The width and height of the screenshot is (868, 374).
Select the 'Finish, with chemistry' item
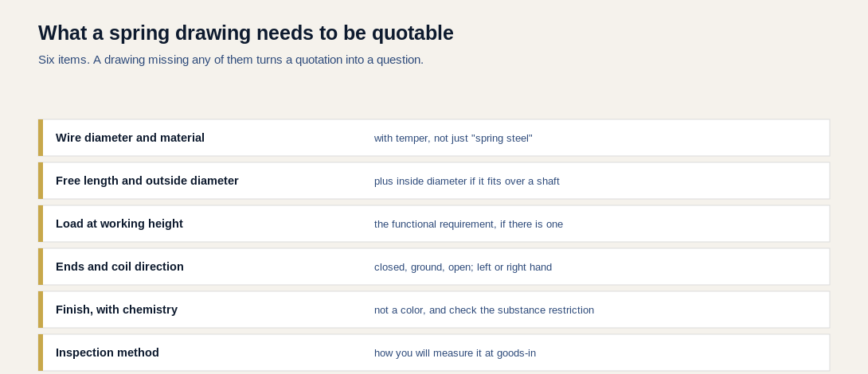(434, 310)
